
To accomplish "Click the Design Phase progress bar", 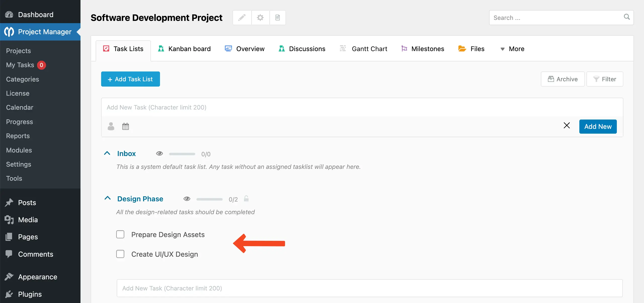I will (x=209, y=199).
